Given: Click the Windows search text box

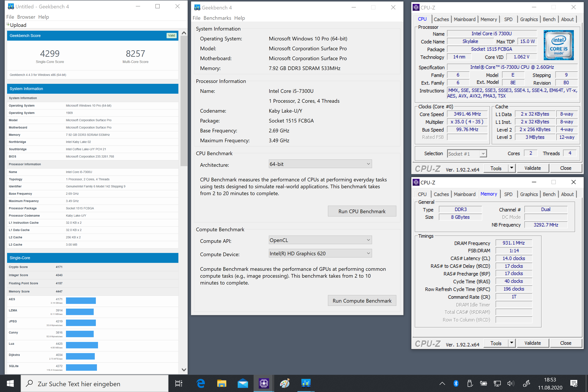Looking at the screenshot, I should [94, 383].
